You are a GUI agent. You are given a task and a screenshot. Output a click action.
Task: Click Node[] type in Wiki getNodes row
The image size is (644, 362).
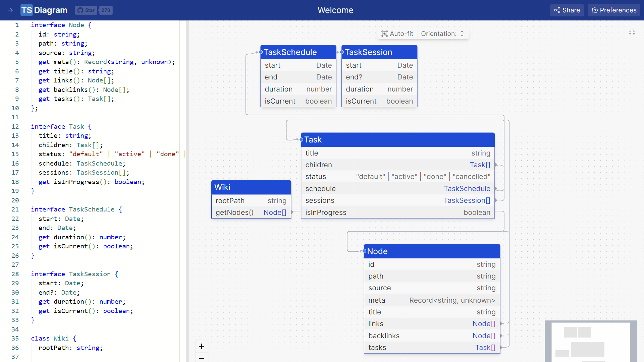275,213
